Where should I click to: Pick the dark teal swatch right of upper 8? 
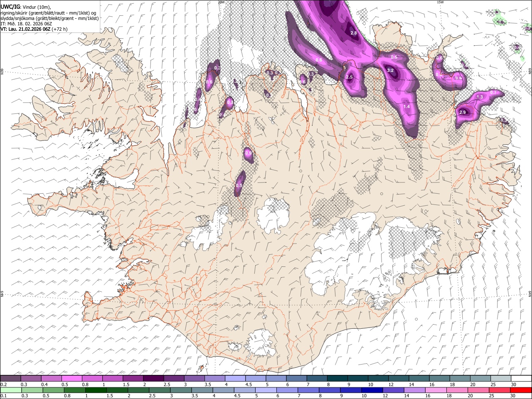tap(337, 378)
